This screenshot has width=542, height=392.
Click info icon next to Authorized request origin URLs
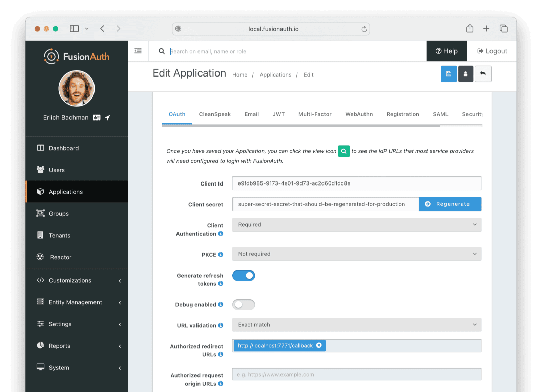(221, 384)
